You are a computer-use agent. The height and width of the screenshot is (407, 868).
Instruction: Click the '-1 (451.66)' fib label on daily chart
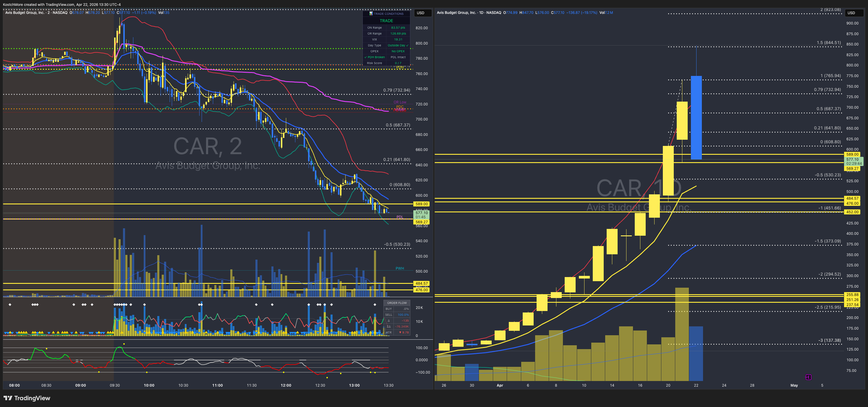click(830, 208)
